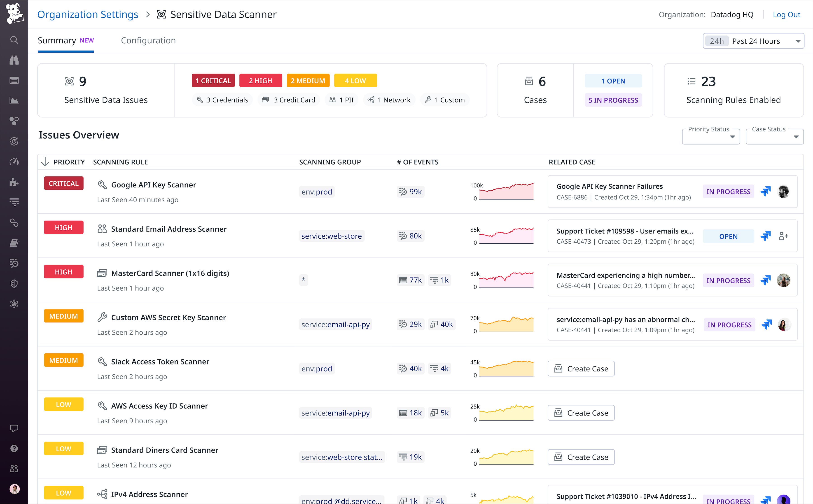
Task: Select the Summary tab
Action: pos(57,40)
